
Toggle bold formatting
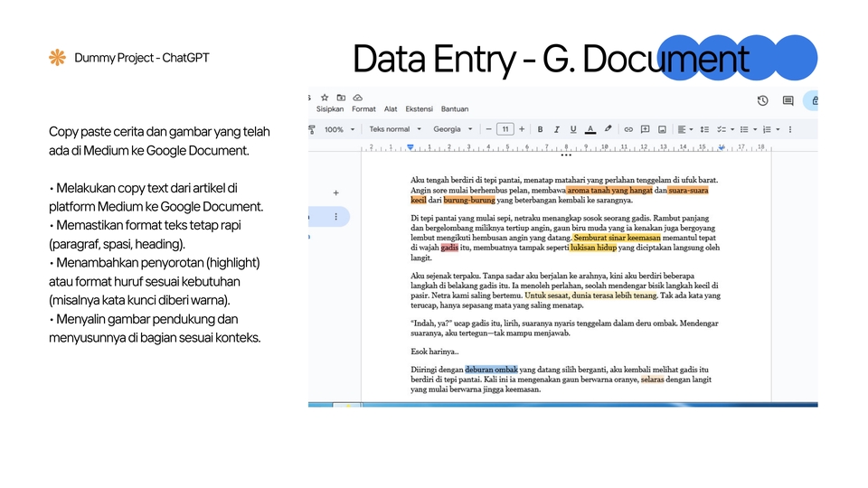click(541, 129)
